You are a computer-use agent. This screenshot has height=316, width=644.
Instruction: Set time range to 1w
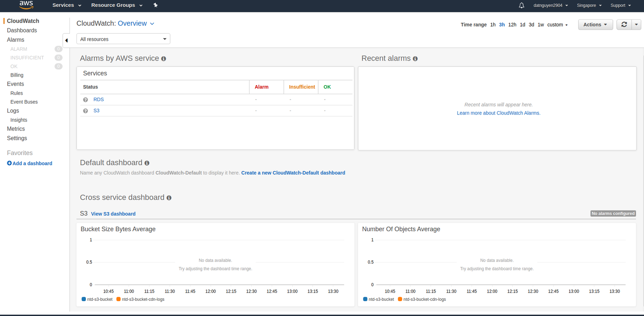point(541,25)
